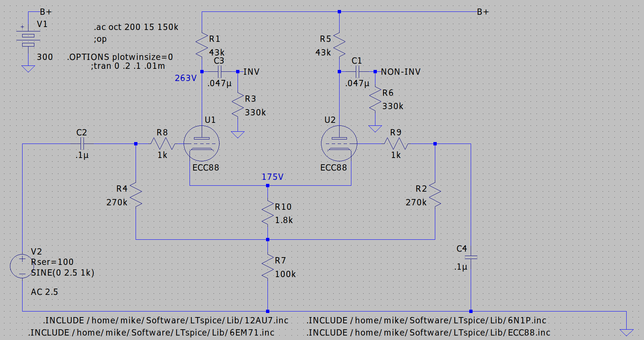
Task: Click the 12AU7.inc include directive
Action: pyautogui.click(x=166, y=320)
